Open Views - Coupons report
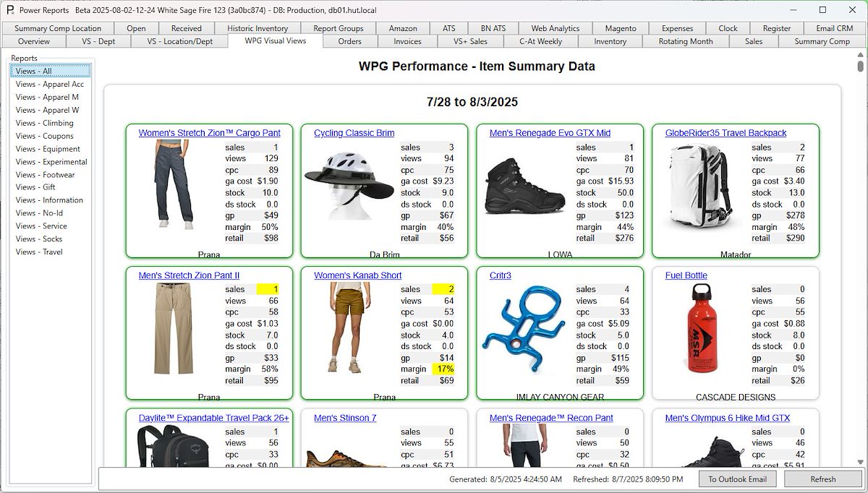The image size is (868, 493). [50, 136]
